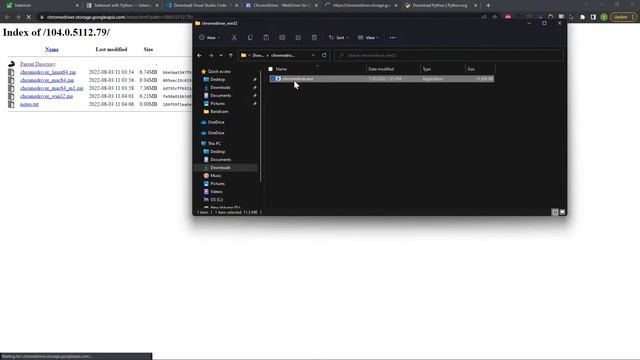Tick the select-all checkbox beside Name header
The height and width of the screenshot is (360, 640).
click(271, 69)
